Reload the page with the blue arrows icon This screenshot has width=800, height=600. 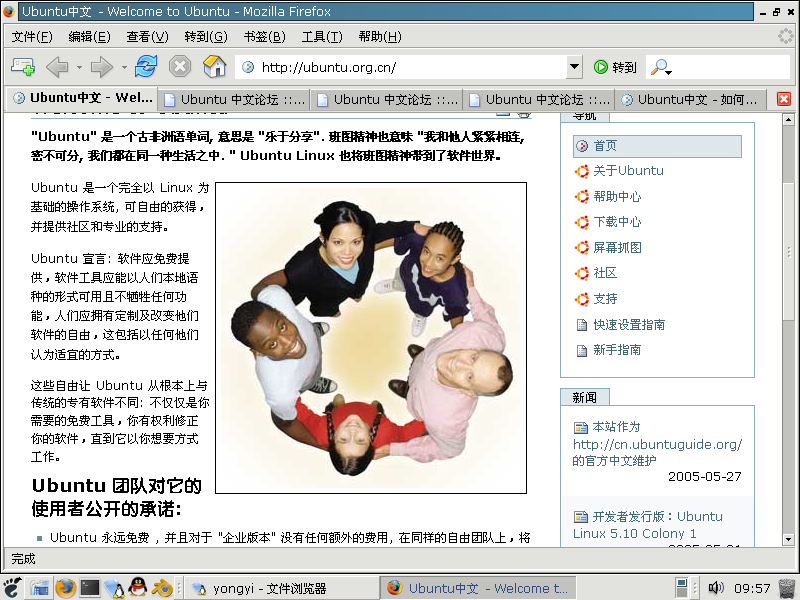coord(146,66)
